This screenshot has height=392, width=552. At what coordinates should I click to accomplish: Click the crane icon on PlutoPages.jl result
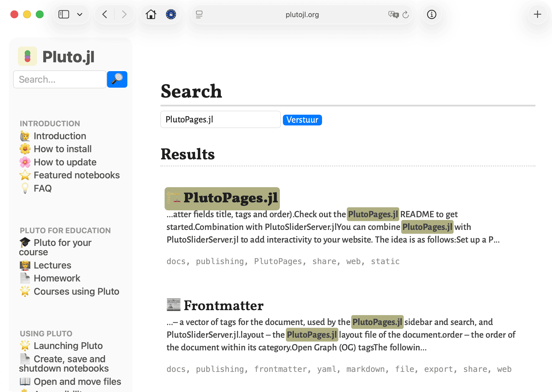[173, 198]
